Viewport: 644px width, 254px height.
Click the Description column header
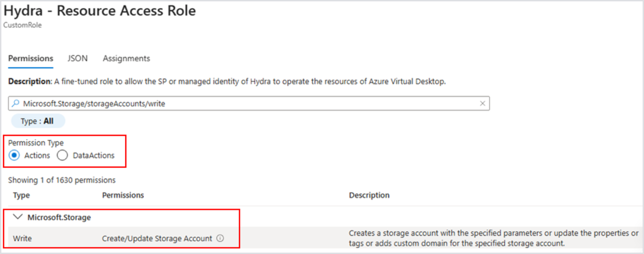[x=369, y=195]
